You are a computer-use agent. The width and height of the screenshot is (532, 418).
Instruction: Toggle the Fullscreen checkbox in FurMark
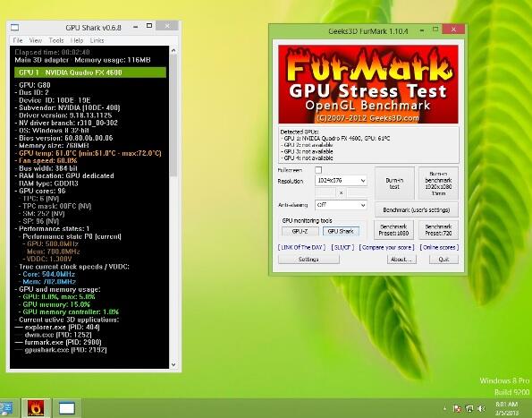pyautogui.click(x=318, y=170)
